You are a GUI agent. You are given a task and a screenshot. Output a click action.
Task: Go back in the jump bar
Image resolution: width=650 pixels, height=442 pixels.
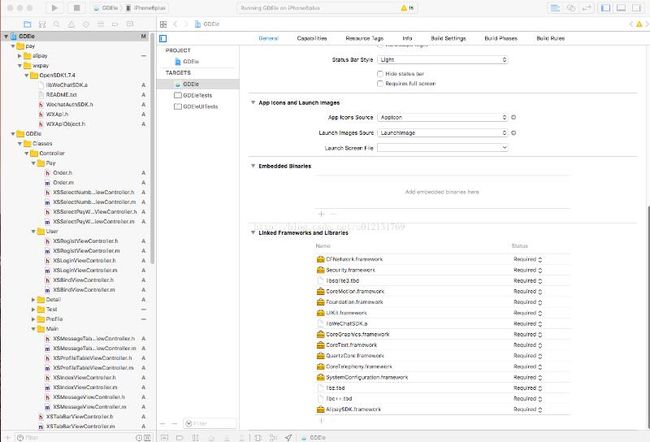175,24
